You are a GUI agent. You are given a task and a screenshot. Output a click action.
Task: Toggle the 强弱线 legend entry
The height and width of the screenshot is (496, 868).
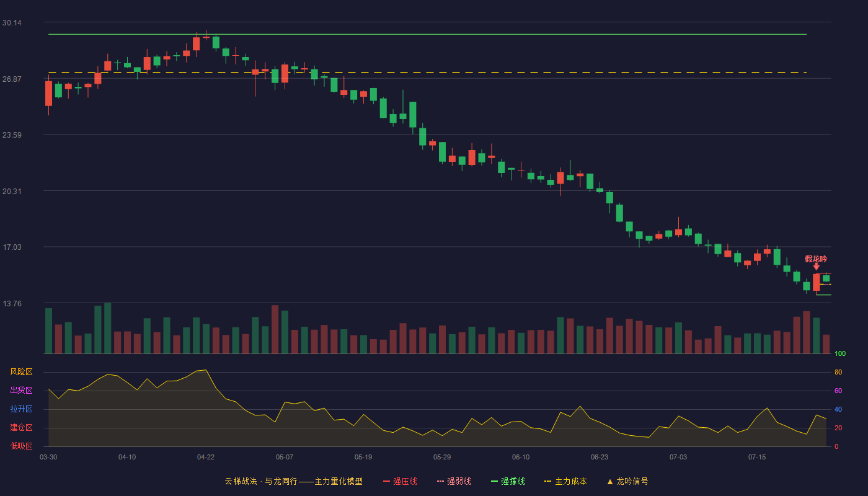pos(454,481)
